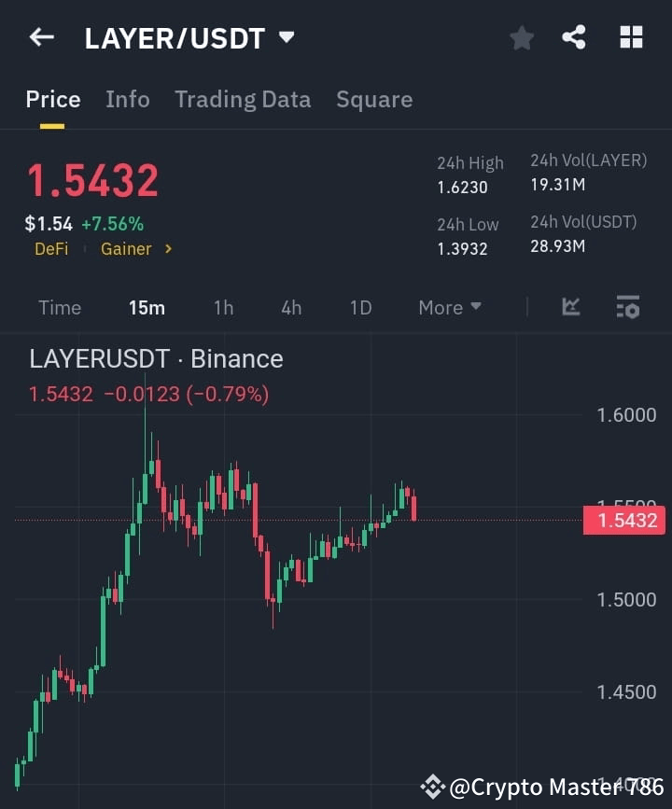
Task: Click the red 1.5432 current price tag
Action: tap(623, 520)
